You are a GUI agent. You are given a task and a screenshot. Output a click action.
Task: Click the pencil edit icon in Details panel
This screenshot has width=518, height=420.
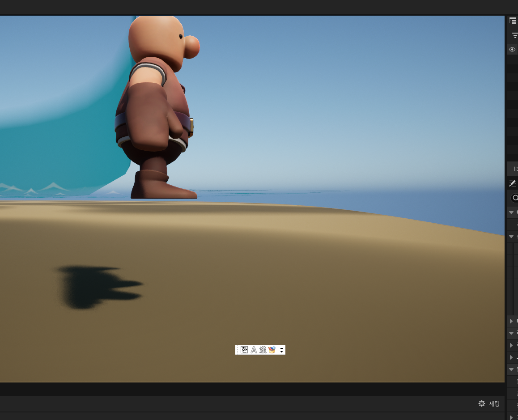[512, 183]
